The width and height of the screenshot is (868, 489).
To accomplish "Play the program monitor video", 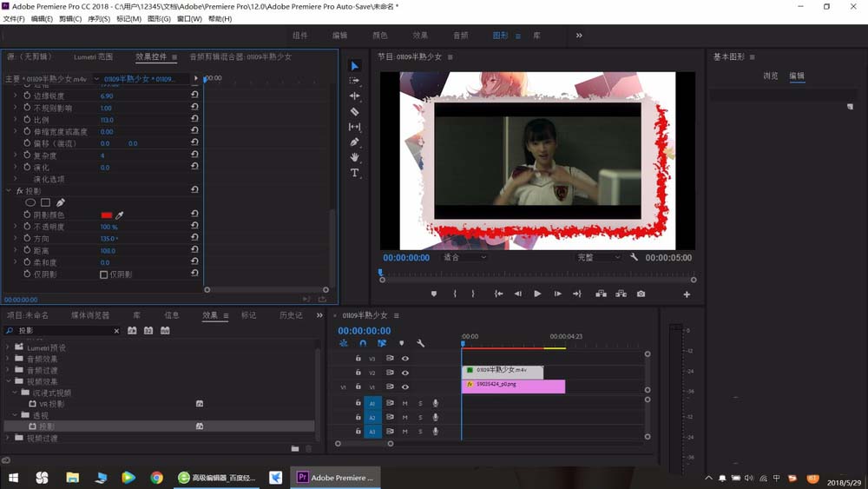I will pyautogui.click(x=537, y=294).
